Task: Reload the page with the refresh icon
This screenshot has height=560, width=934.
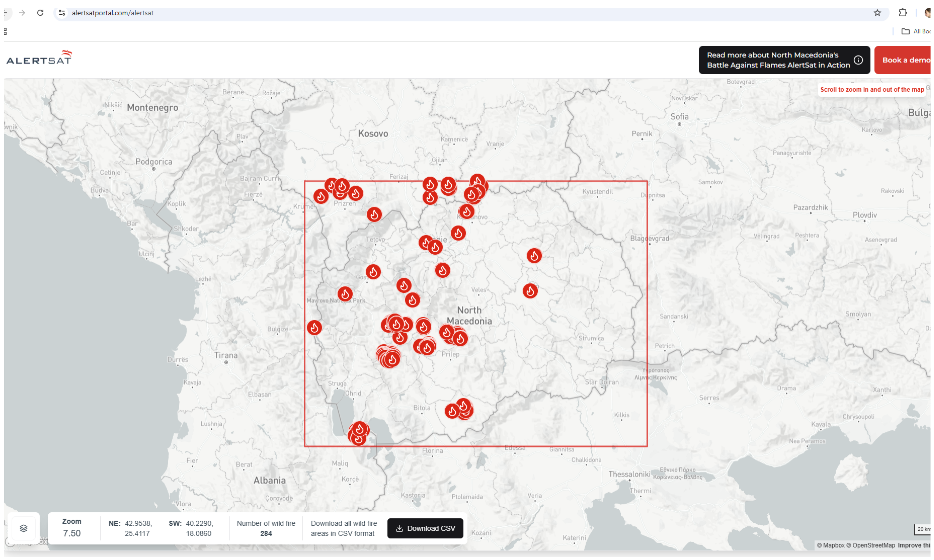Action: (x=40, y=13)
